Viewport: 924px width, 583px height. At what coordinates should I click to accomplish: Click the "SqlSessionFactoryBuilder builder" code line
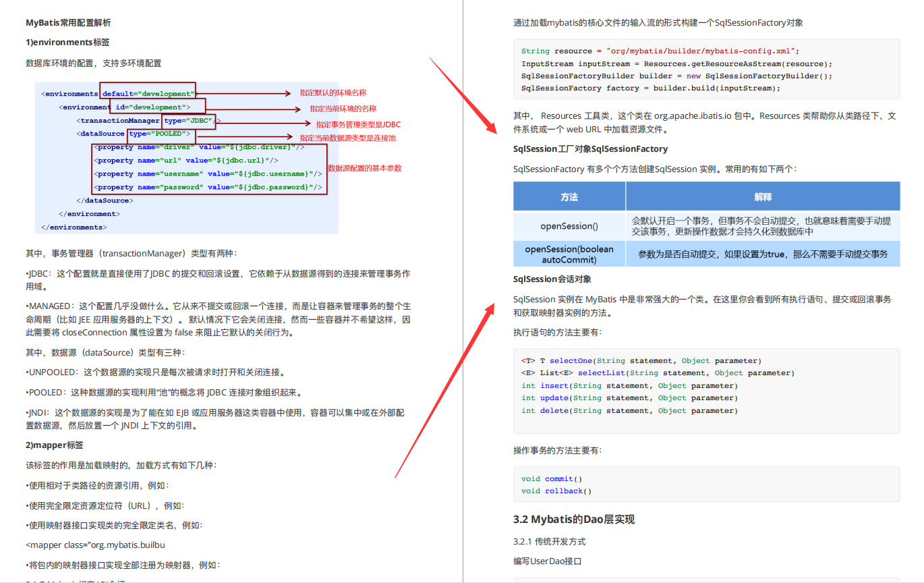(677, 76)
